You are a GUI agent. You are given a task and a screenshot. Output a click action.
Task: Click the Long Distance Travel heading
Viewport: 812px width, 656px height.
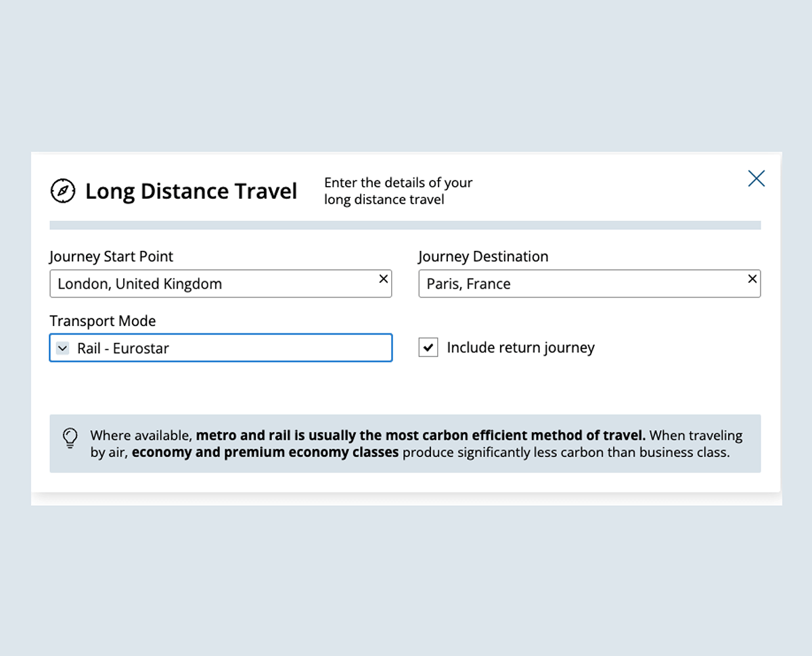[191, 191]
